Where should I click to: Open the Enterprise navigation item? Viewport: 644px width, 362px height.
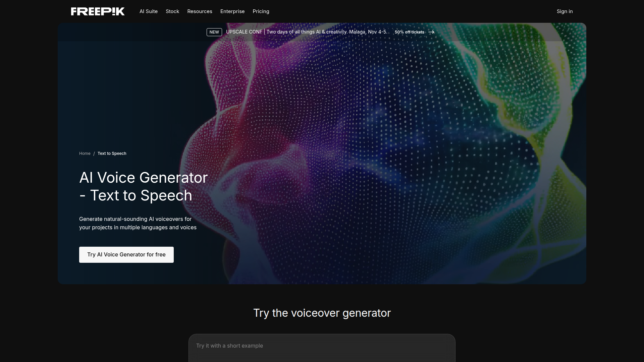(232, 11)
